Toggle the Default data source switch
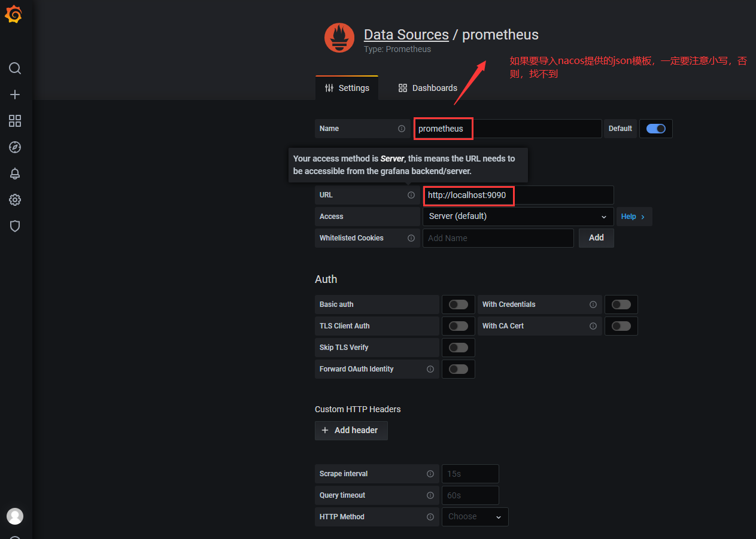The image size is (756, 539). click(656, 129)
